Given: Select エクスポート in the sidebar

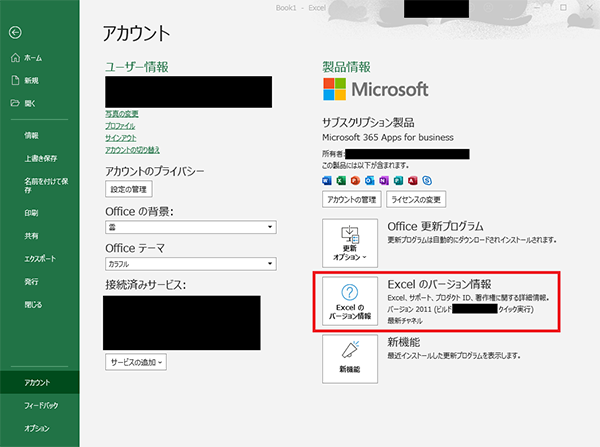Looking at the screenshot, I should click(40, 259).
